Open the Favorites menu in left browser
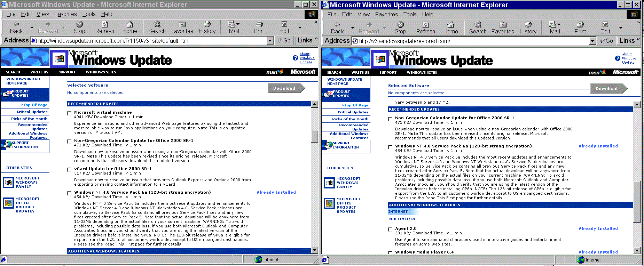 [65, 14]
